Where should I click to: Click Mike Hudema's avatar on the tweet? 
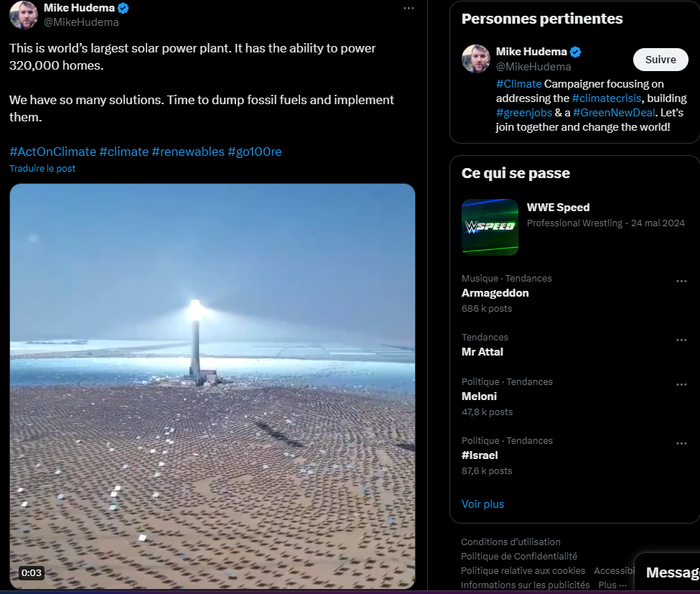point(24,15)
